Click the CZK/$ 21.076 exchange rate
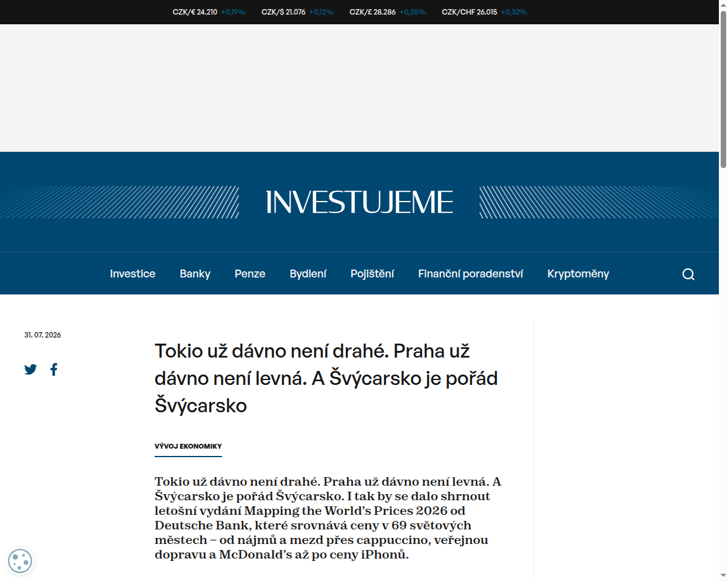Image resolution: width=728 pixels, height=581 pixels. pos(283,12)
